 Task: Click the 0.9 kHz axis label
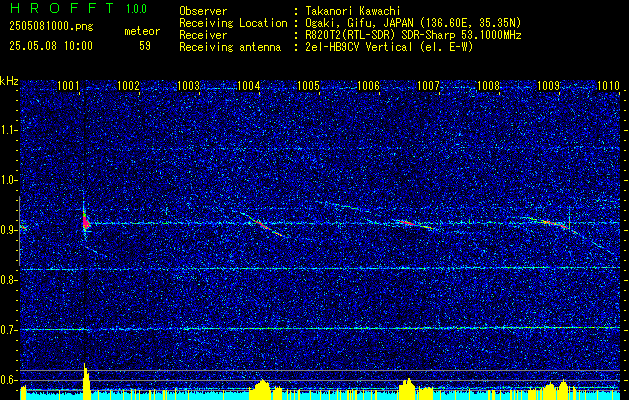point(8,230)
